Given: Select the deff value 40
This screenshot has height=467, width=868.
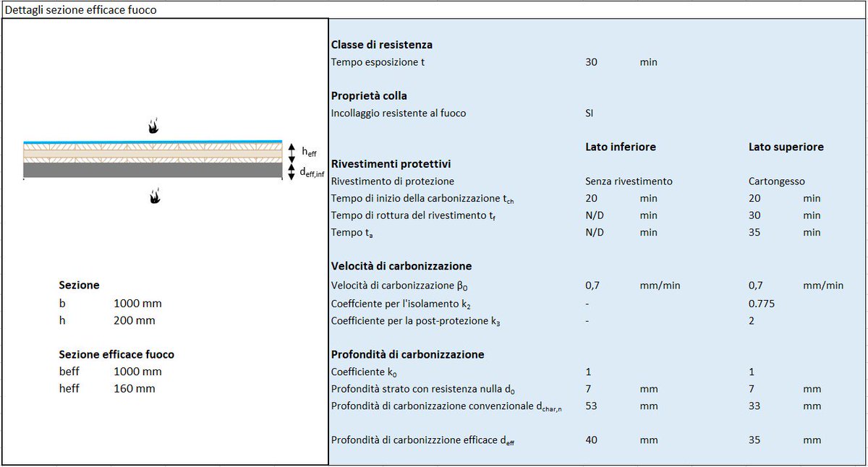Looking at the screenshot, I should pyautogui.click(x=591, y=440).
